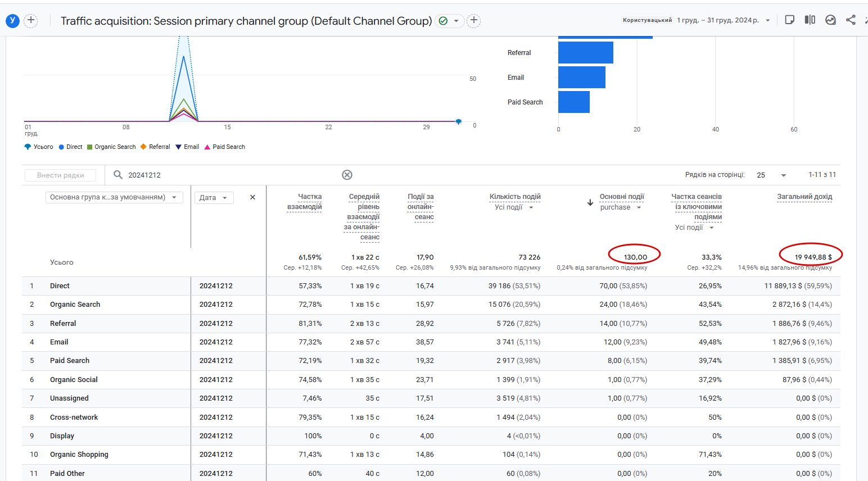The width and height of the screenshot is (868, 481).
Task: Open the Insights trend icon
Action: (x=830, y=20)
